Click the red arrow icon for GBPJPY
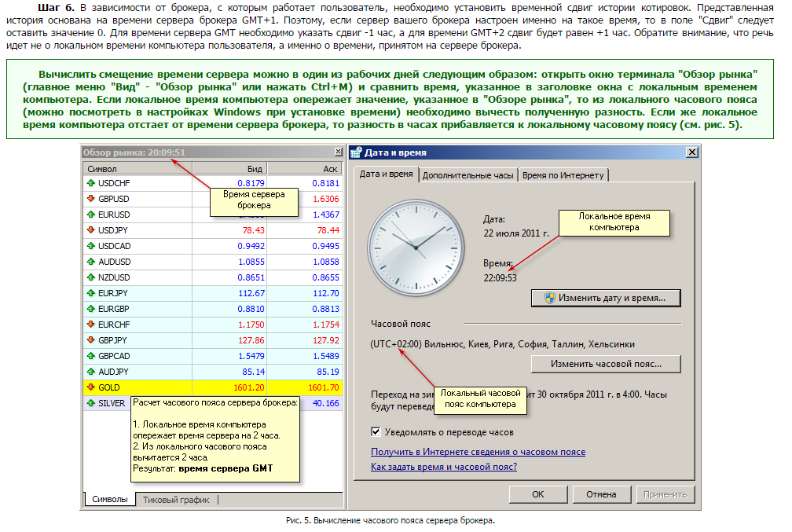The image size is (792, 532). 91,340
